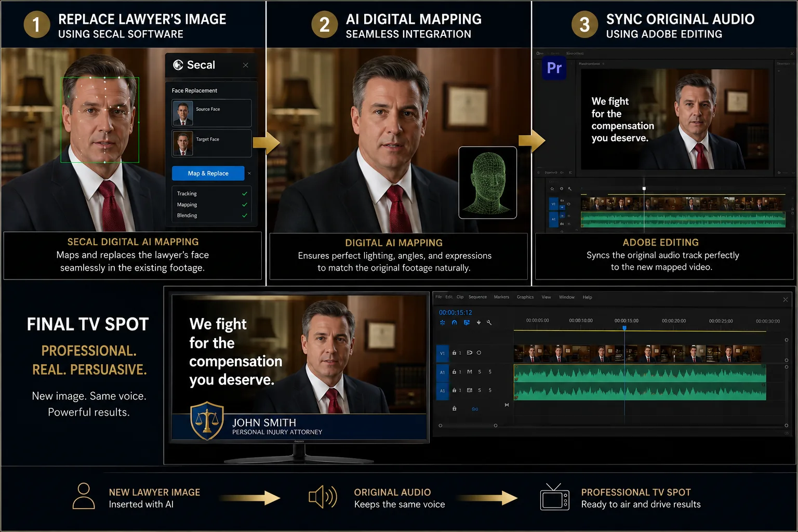This screenshot has height=532, width=798.
Task: Click the white playhead in the upper Premiere timeline
Action: pos(644,189)
